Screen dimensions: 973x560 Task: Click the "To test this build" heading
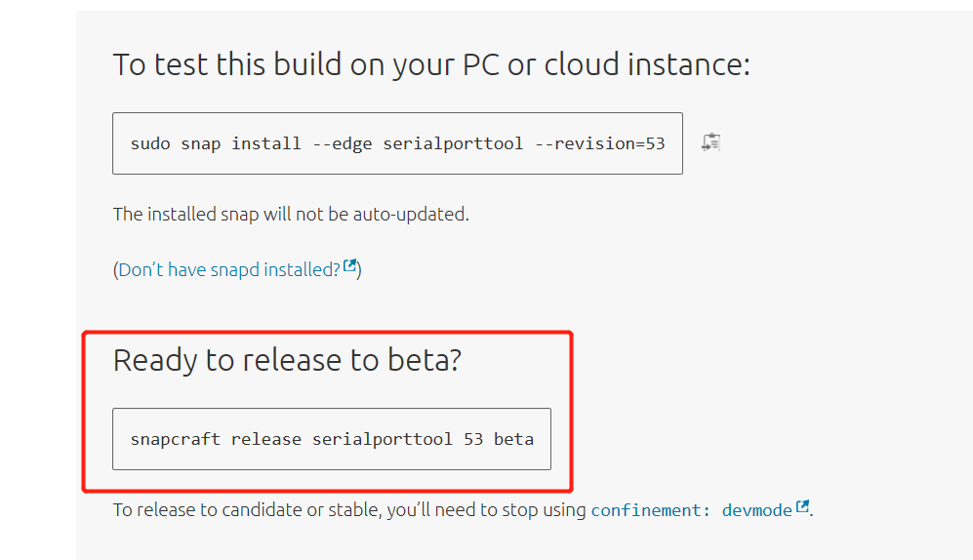coord(431,64)
